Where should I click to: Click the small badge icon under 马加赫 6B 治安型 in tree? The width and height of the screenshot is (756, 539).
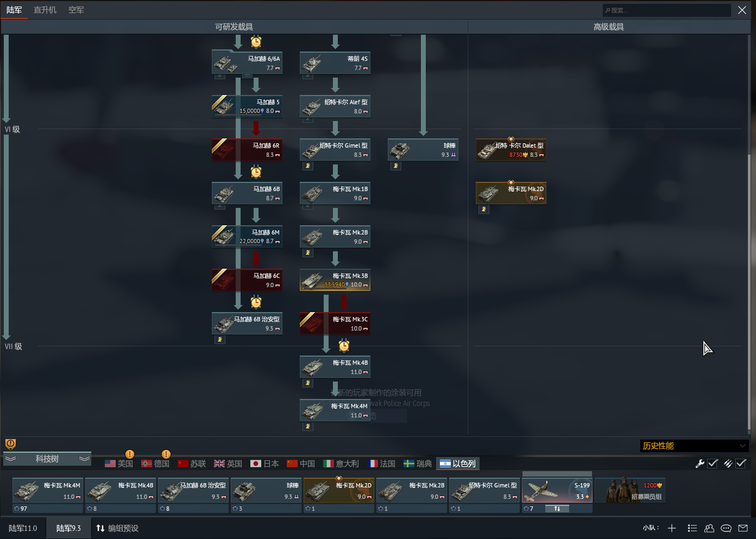[220, 339]
